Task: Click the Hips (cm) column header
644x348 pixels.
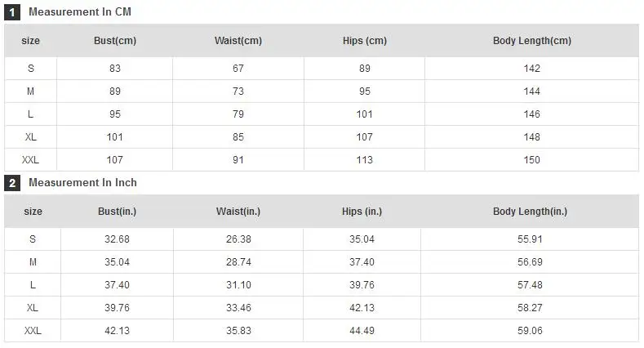Action: (x=365, y=41)
